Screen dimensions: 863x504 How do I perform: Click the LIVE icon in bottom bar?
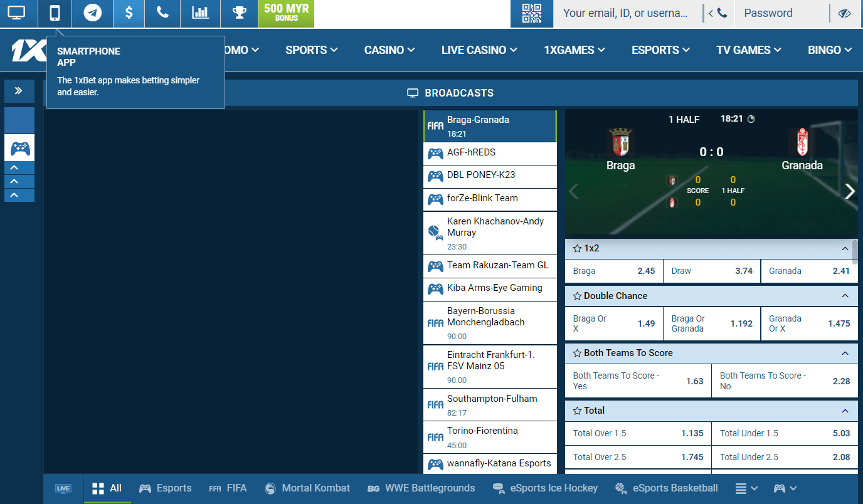pyautogui.click(x=63, y=488)
